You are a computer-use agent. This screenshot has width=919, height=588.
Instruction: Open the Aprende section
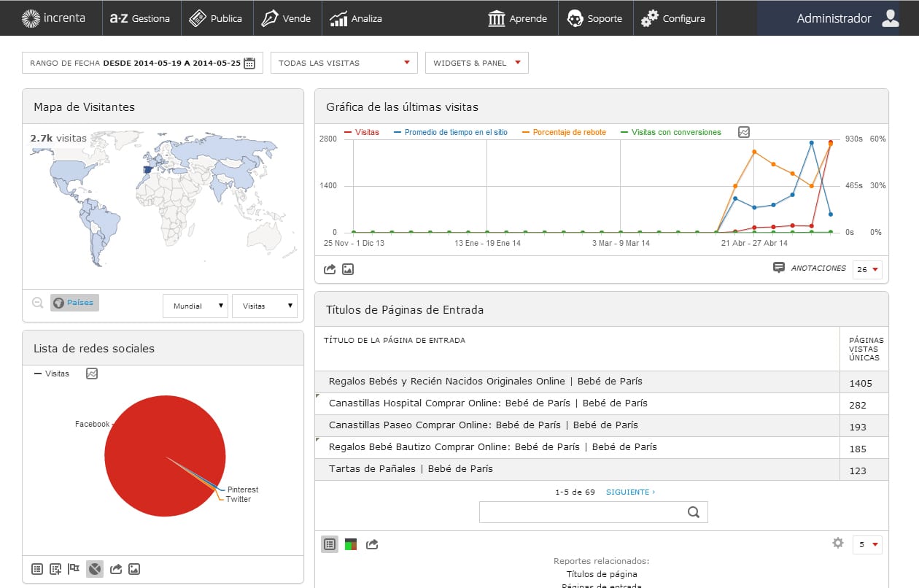518,18
